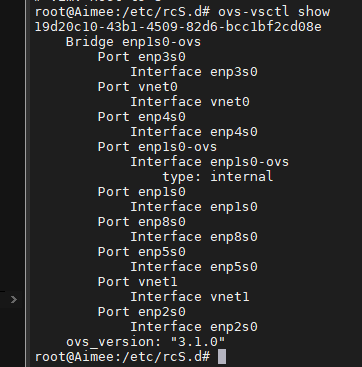
Task: Click the Interface enp8s0 line
Action: pos(194,237)
